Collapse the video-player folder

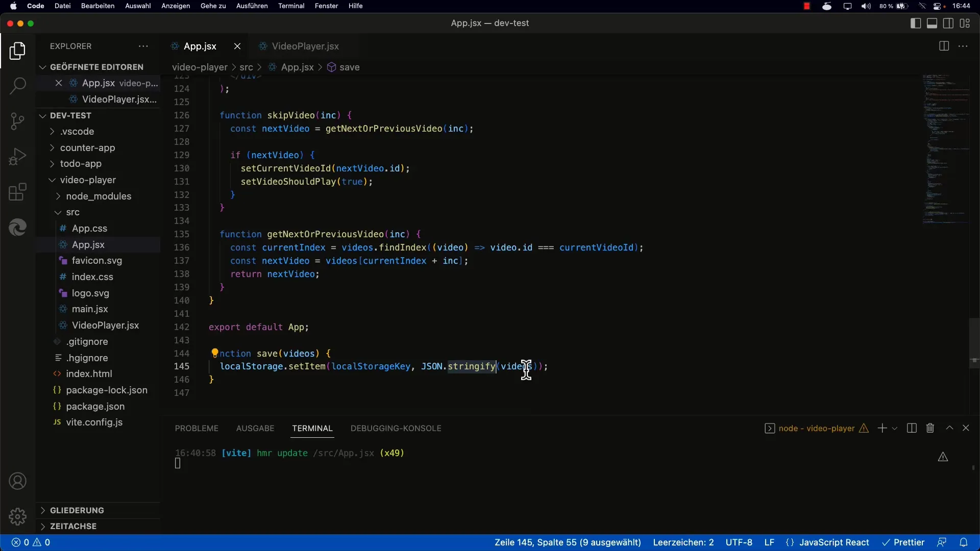pyautogui.click(x=88, y=180)
